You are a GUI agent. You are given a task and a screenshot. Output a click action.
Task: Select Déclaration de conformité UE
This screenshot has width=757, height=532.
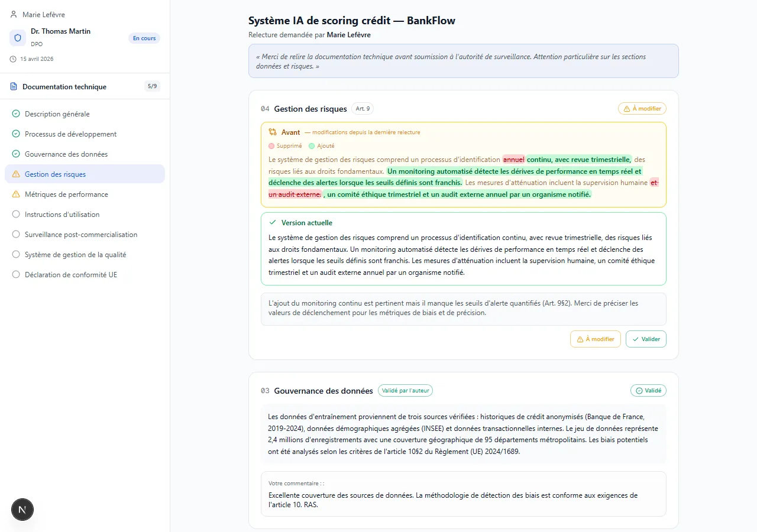pos(71,275)
